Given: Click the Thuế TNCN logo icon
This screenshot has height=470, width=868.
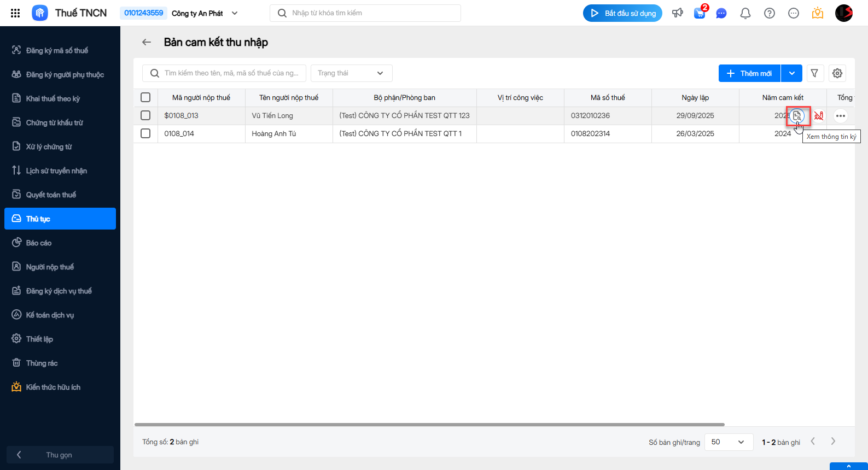Looking at the screenshot, I should (x=40, y=13).
